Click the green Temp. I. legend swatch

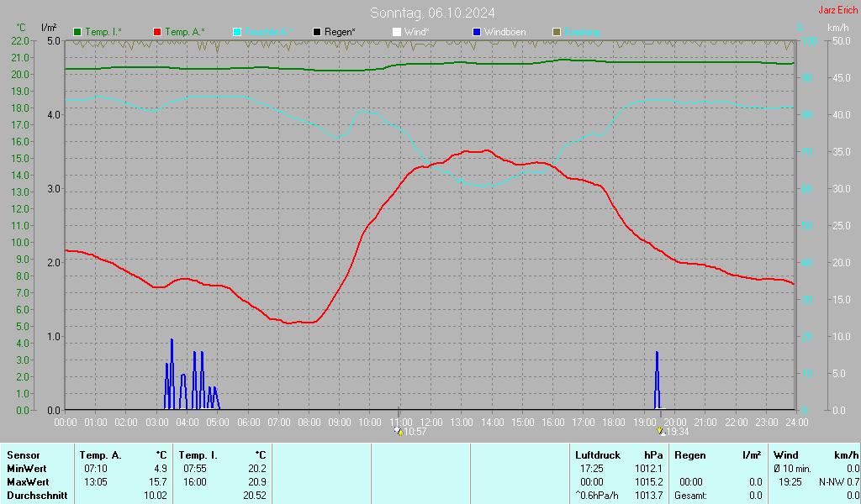click(x=77, y=32)
